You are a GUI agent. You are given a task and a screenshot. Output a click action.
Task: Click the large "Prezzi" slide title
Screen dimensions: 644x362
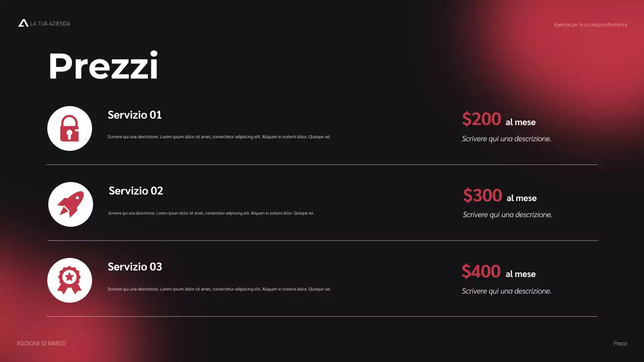click(103, 66)
